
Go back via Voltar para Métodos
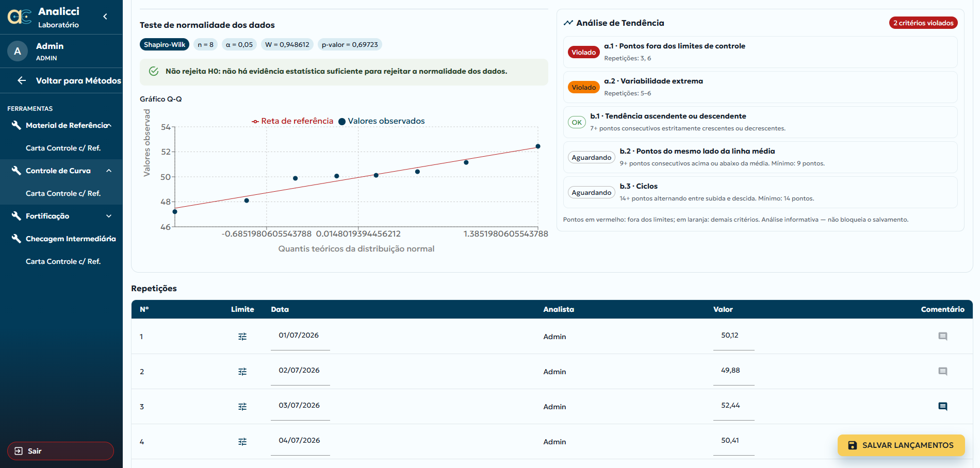61,80
